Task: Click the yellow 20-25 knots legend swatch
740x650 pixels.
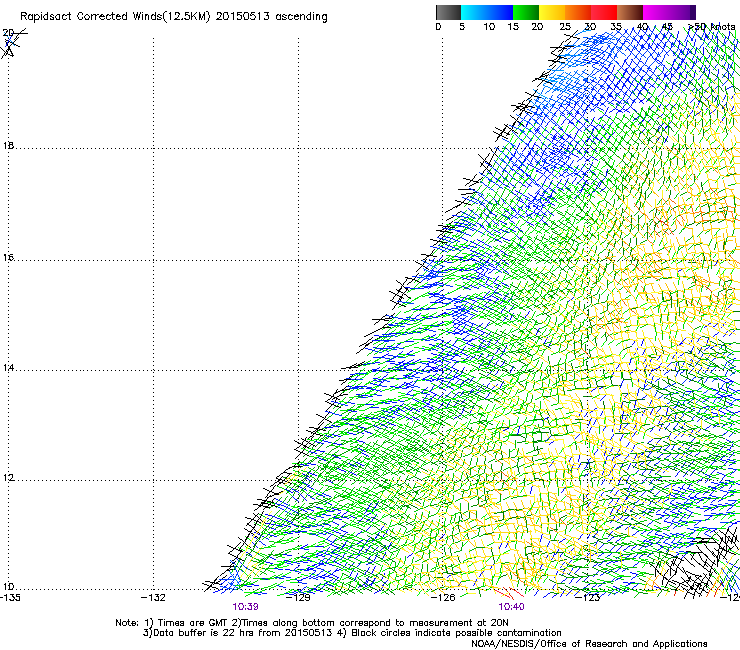Action: point(552,12)
